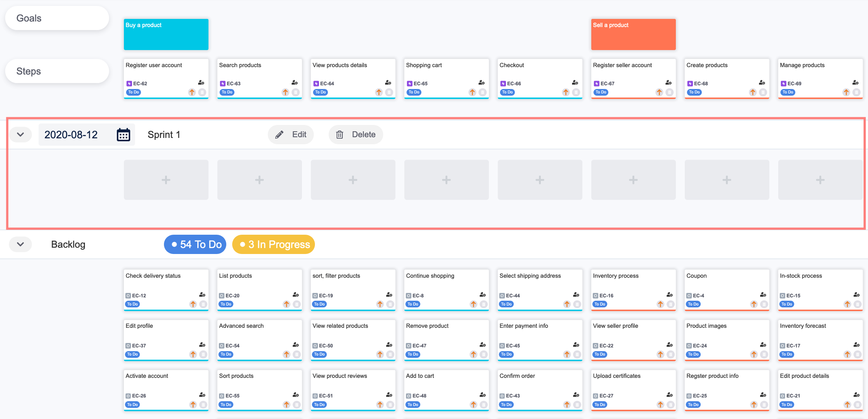Click the Edit sprint button
Screen dimensions: 868x419
(x=291, y=135)
